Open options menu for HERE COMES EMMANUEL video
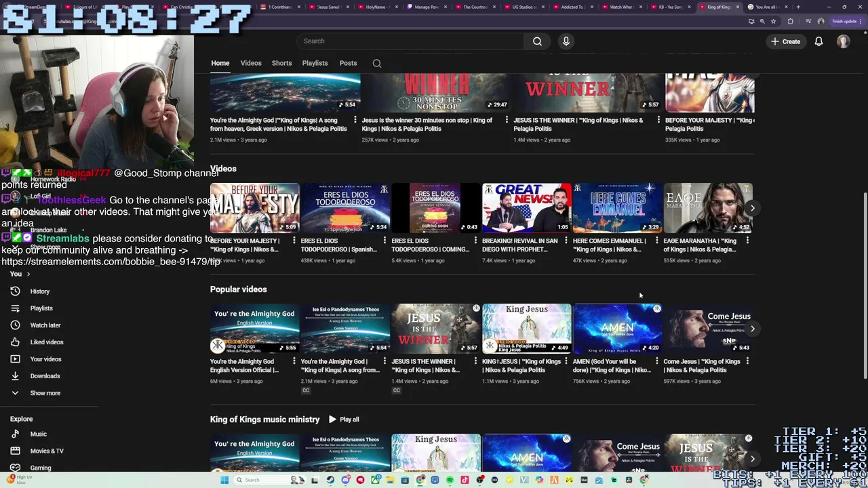This screenshot has width=868, height=488. [656, 241]
